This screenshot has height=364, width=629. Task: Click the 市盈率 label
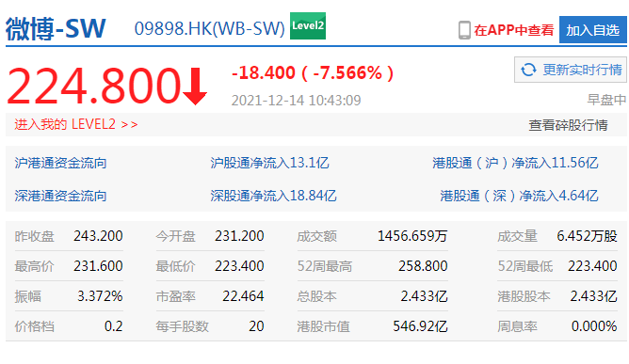tap(176, 296)
